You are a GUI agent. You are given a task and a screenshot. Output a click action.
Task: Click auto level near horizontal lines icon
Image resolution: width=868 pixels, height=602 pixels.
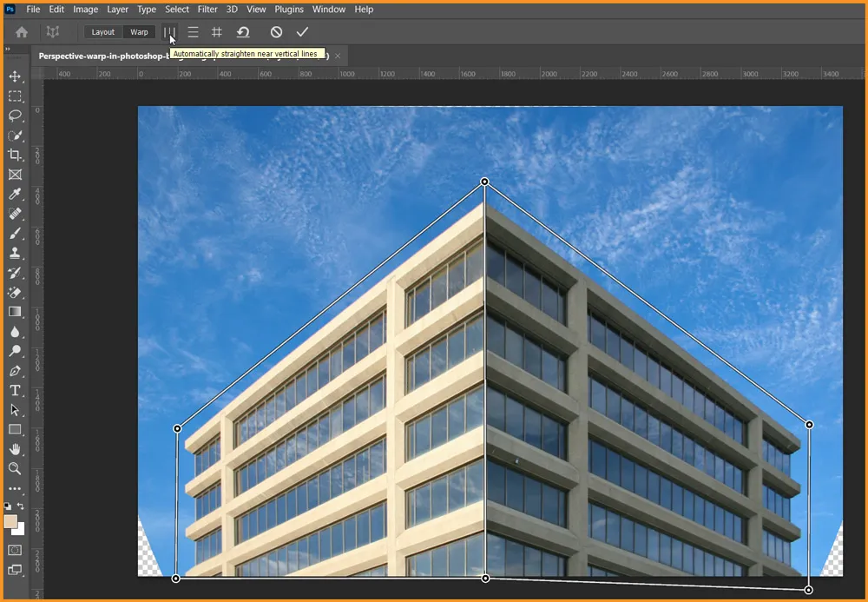[x=193, y=32]
